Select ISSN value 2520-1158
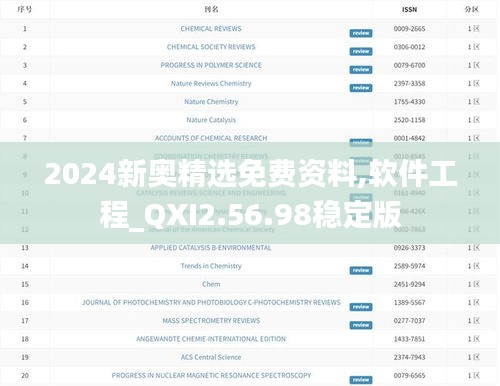500x386 pixels. [409, 120]
